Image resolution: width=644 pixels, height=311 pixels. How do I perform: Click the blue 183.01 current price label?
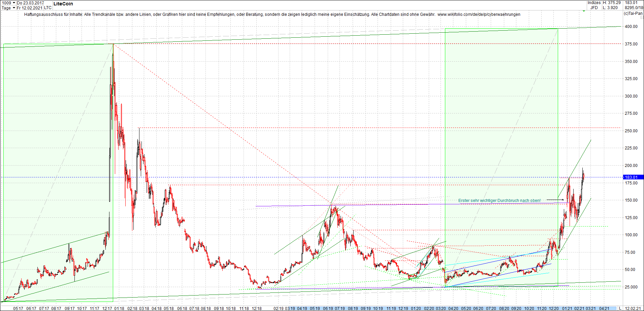[631, 177]
